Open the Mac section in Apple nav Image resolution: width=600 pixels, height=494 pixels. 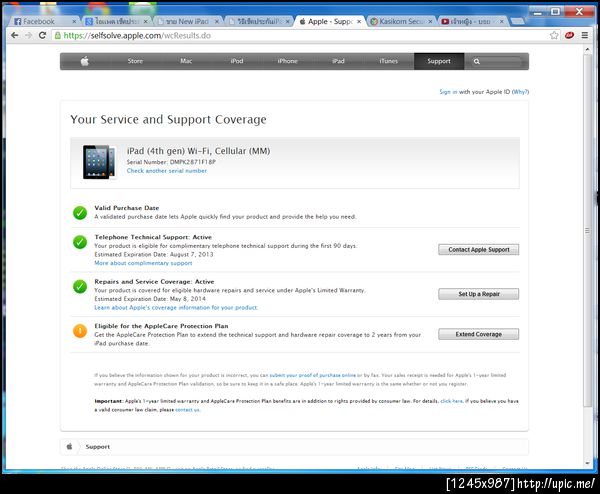point(186,61)
